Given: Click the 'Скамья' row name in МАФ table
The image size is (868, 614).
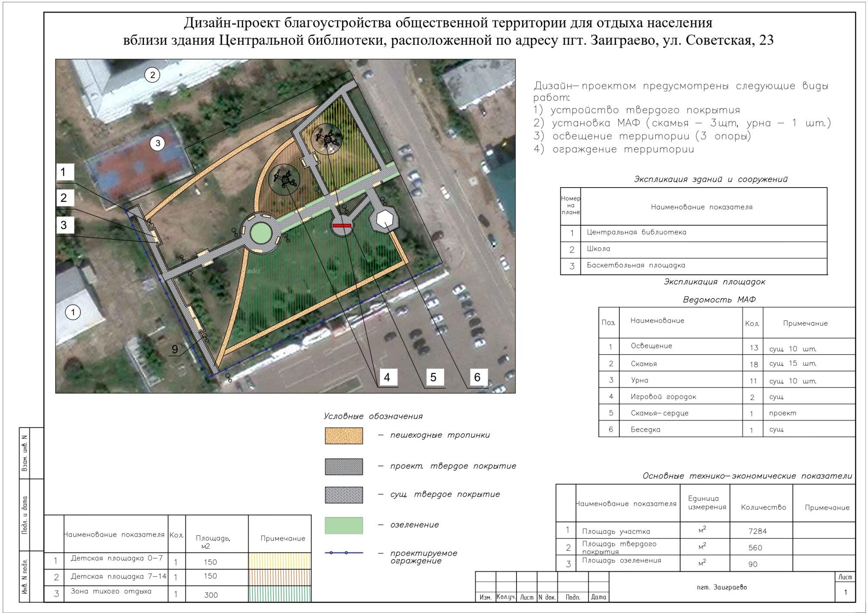Looking at the screenshot, I should click(x=644, y=364).
